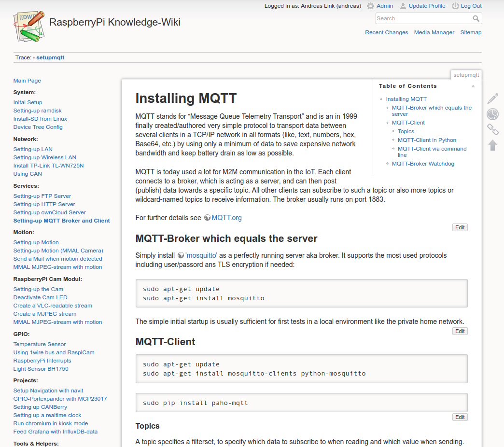Open the 'mosquitto' external link
The image size is (504, 447).
[201, 255]
